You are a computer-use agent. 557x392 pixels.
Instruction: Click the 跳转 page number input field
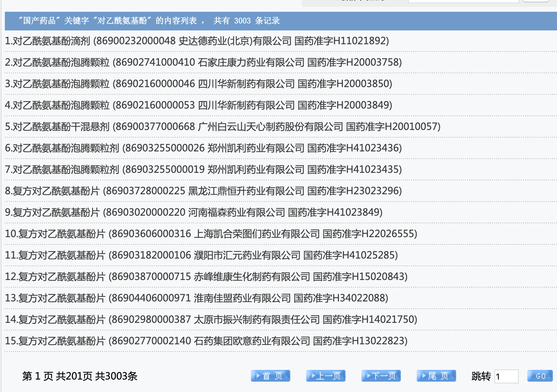pyautogui.click(x=506, y=376)
